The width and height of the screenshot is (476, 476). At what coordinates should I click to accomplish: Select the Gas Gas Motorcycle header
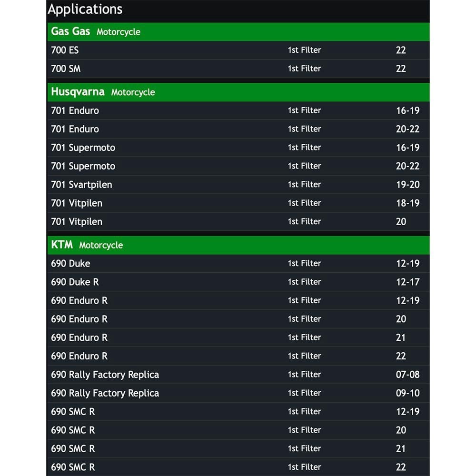tap(238, 31)
